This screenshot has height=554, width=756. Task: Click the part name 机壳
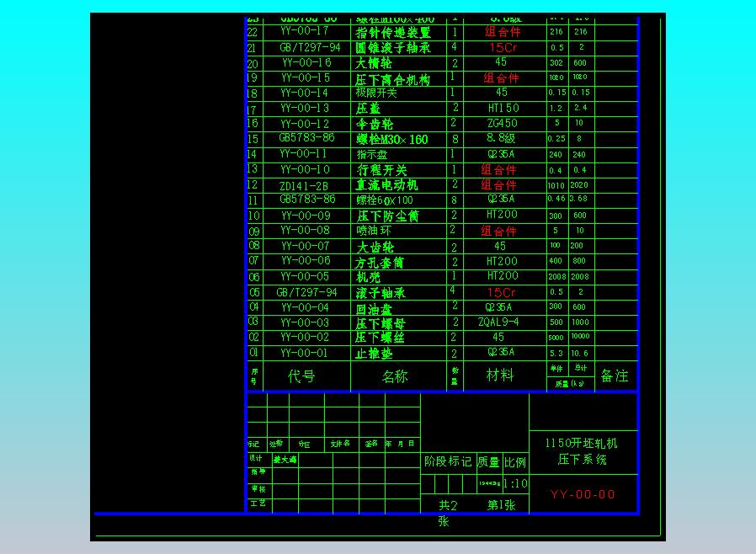coord(368,277)
